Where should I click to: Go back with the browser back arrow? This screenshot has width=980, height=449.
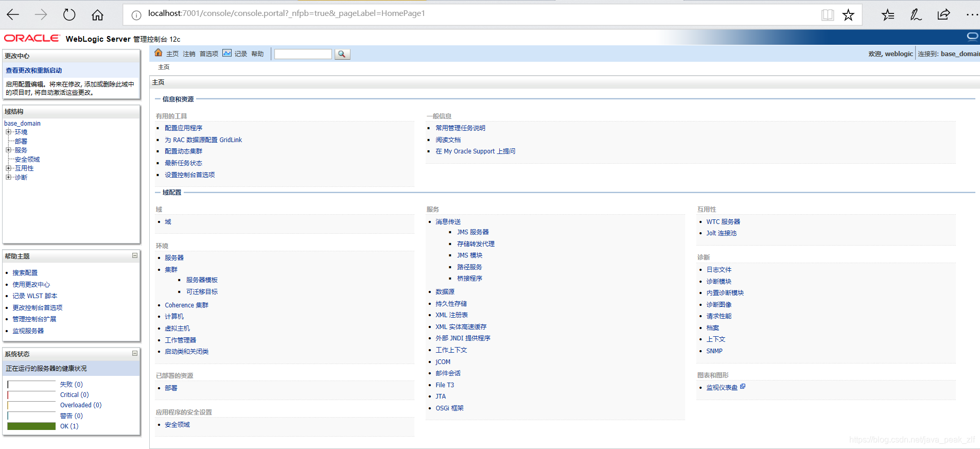pos(13,15)
